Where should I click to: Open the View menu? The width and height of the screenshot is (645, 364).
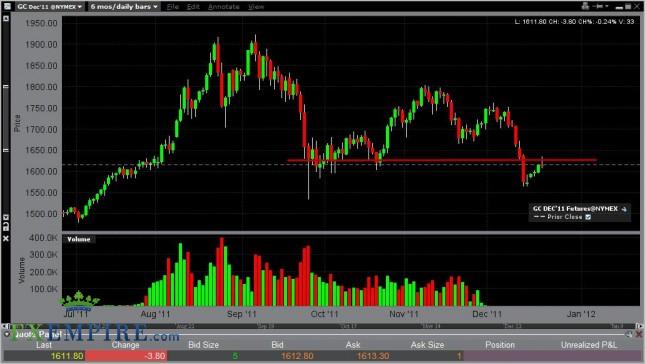point(256,7)
